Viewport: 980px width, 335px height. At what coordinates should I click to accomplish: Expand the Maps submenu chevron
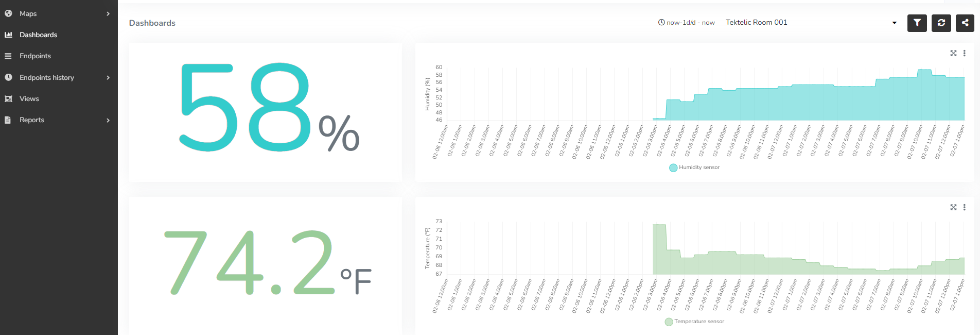[108, 14]
